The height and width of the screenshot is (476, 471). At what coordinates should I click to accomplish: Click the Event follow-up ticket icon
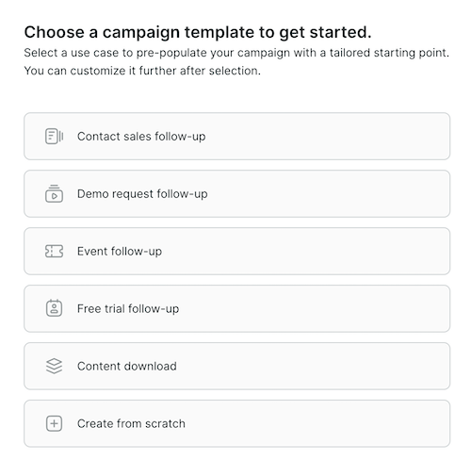[54, 252]
